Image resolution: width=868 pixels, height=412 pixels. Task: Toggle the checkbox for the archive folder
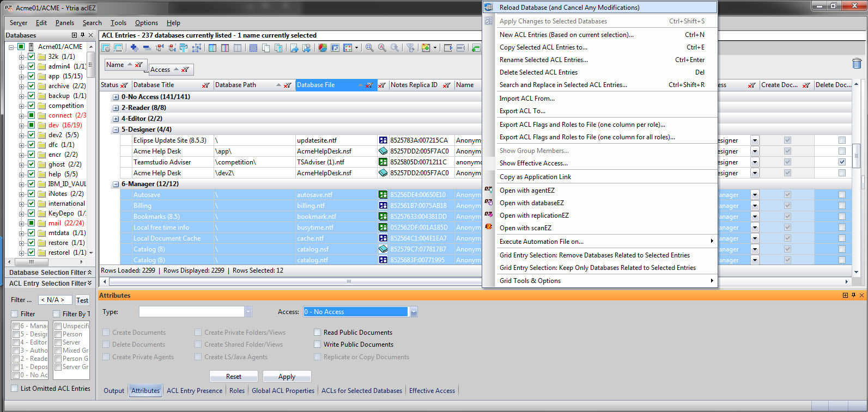click(31, 86)
